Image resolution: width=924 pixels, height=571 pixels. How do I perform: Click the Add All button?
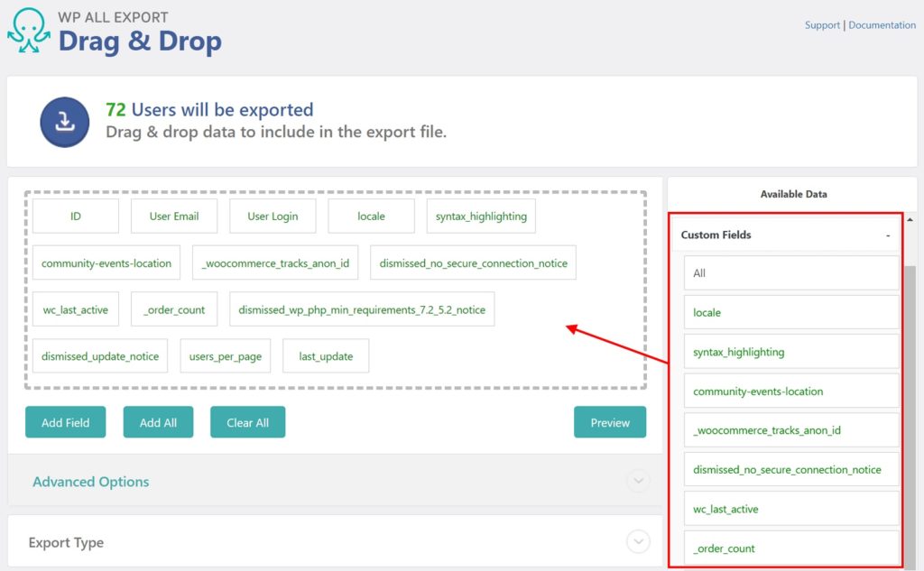coord(158,421)
